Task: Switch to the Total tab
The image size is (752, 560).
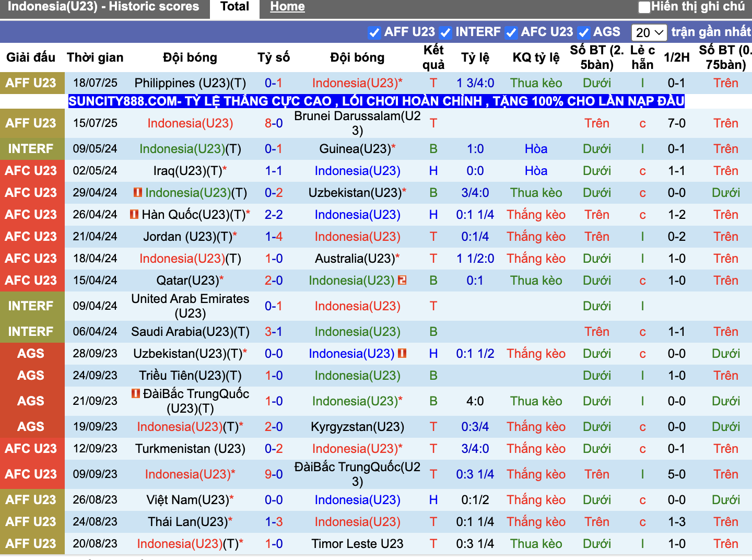Action: 234,7
